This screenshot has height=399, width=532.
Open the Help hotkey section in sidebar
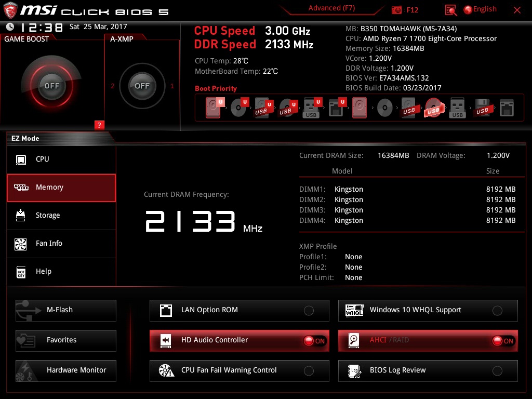tap(61, 272)
